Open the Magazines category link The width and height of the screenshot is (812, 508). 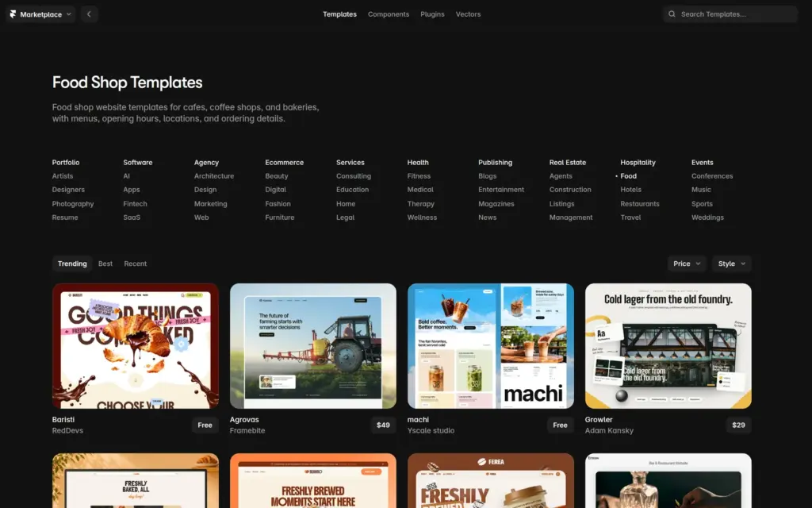click(x=496, y=204)
